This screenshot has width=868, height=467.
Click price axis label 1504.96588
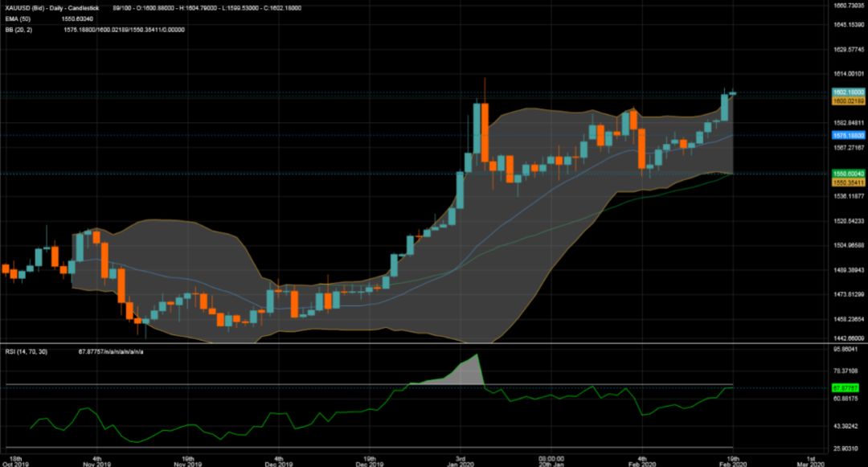pyautogui.click(x=849, y=245)
